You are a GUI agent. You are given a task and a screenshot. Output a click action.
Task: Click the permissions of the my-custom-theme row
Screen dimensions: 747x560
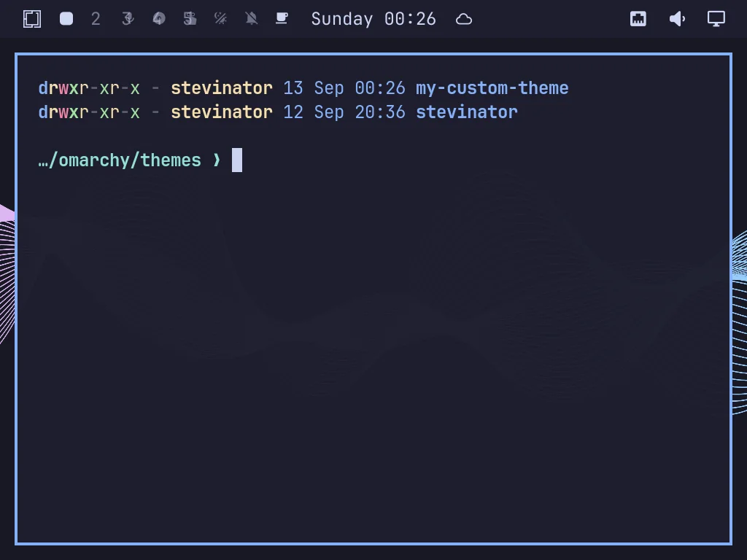pyautogui.click(x=89, y=88)
